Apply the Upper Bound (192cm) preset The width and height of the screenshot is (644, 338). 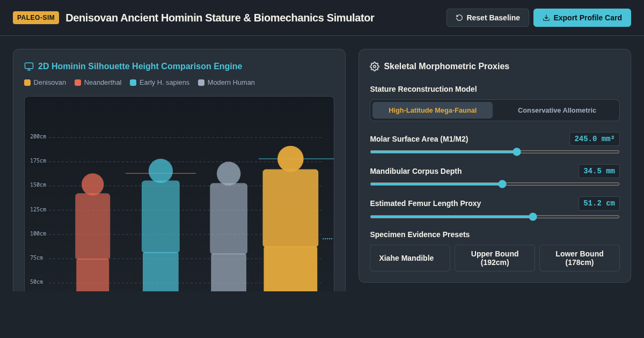click(x=495, y=258)
